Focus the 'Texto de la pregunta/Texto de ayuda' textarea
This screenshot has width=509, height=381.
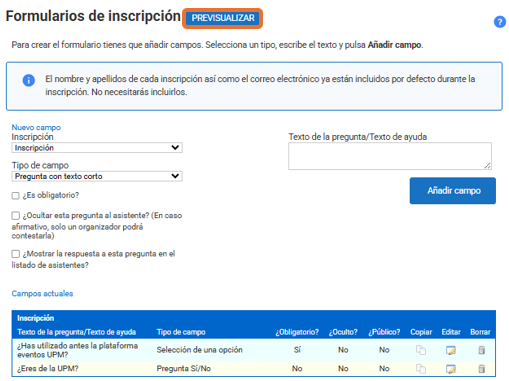point(390,156)
